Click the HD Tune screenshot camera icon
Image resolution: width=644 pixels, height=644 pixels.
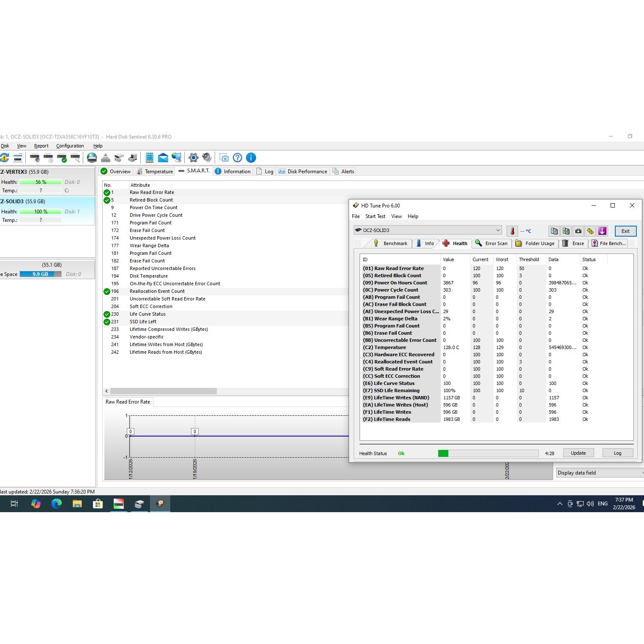point(578,231)
